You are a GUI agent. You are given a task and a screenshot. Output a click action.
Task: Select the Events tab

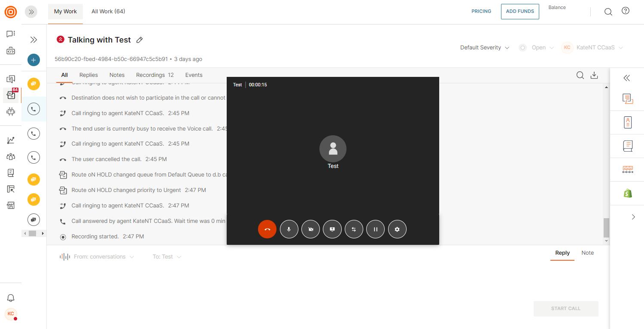pyautogui.click(x=194, y=75)
